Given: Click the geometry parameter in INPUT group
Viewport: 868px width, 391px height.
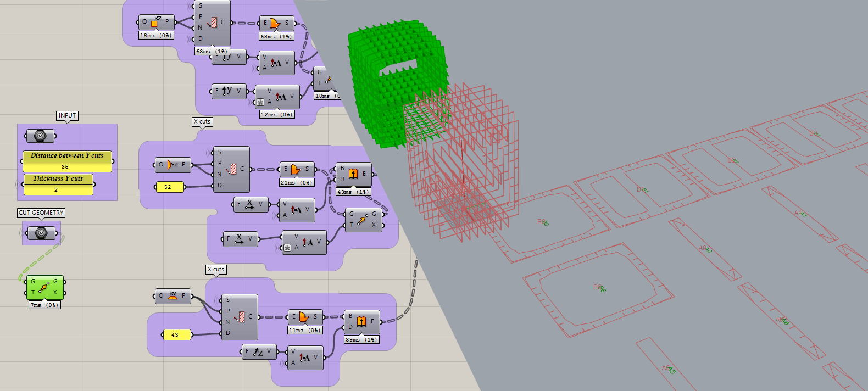Looking at the screenshot, I should (40, 136).
